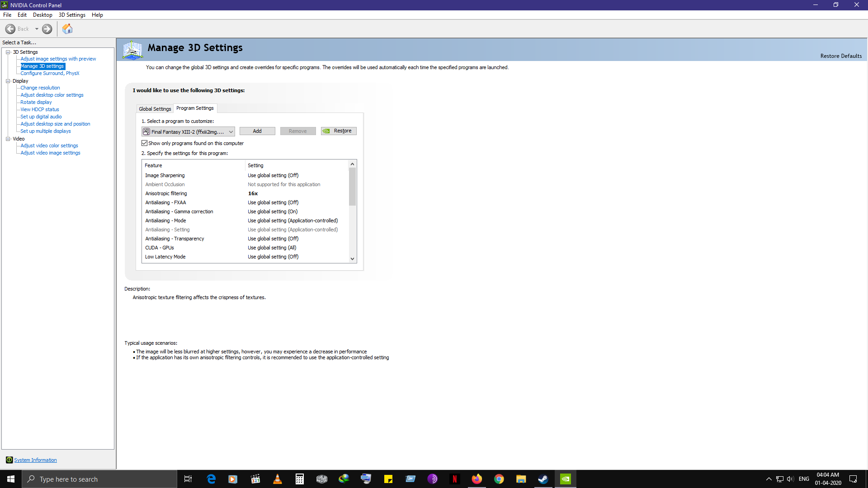
Task: Open the 3D Settings menu
Action: [x=72, y=15]
